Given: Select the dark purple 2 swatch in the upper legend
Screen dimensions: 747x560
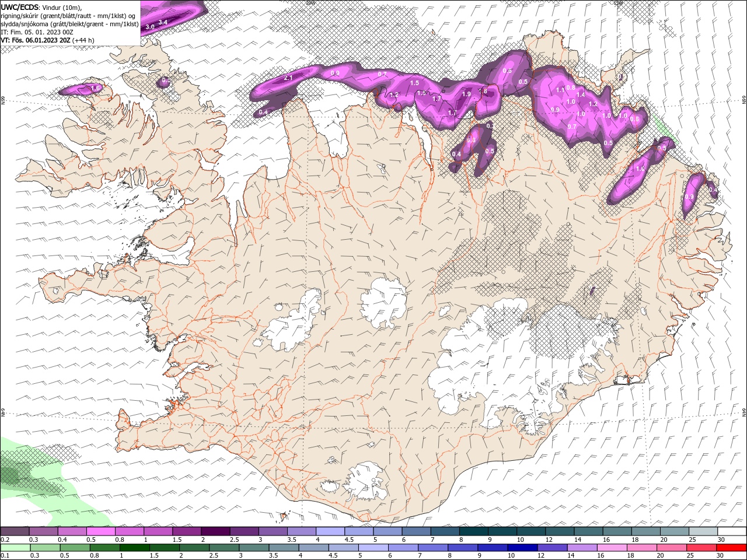Looking at the screenshot, I should tap(215, 531).
